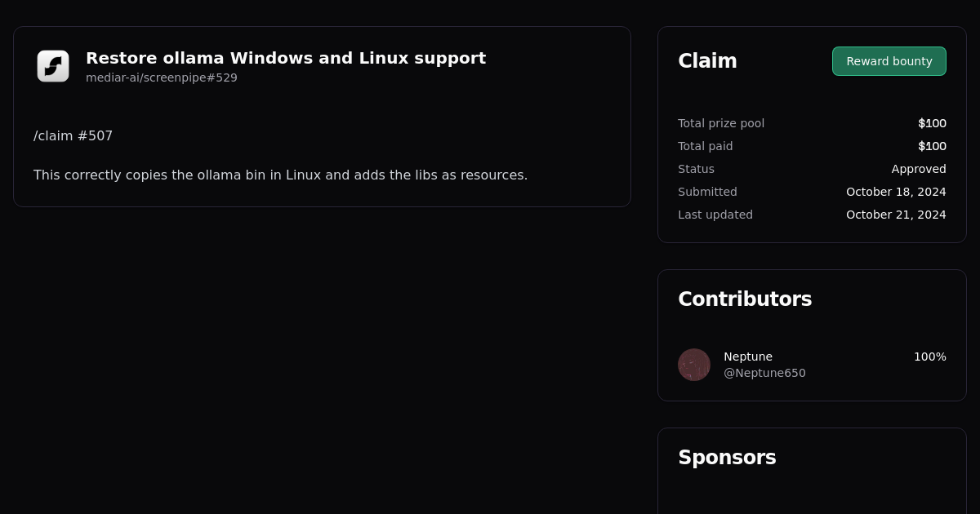Open the mediar-ai/screenpipe#529 issue link
This screenshot has width=980, height=514.
coord(161,78)
